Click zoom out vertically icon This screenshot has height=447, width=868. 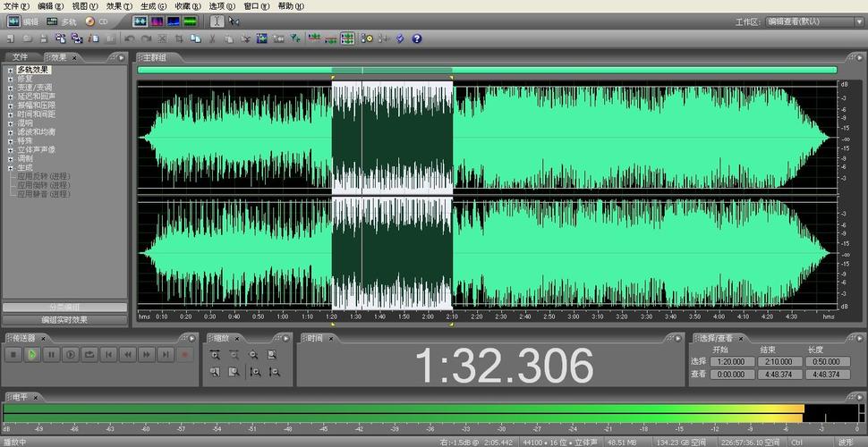tap(274, 372)
